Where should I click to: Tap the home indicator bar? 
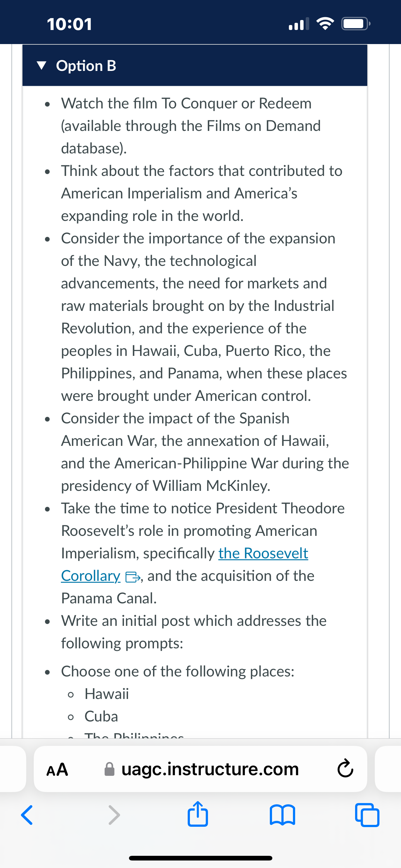[x=201, y=858]
